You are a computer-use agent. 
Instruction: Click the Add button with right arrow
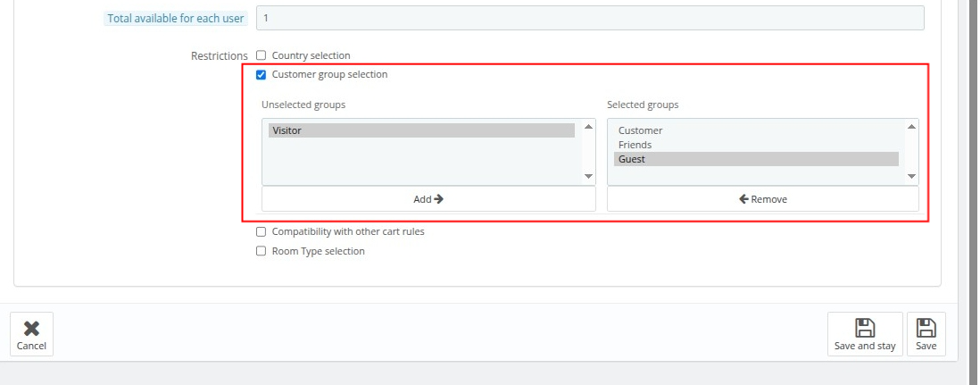coord(428,199)
